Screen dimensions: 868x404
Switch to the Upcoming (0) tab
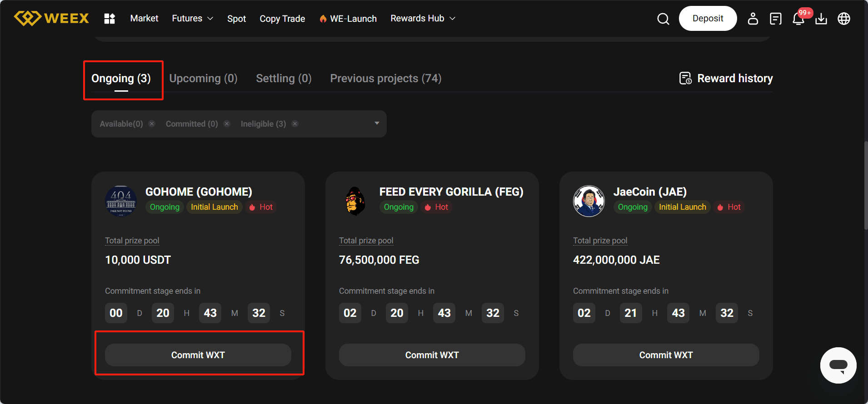point(203,79)
